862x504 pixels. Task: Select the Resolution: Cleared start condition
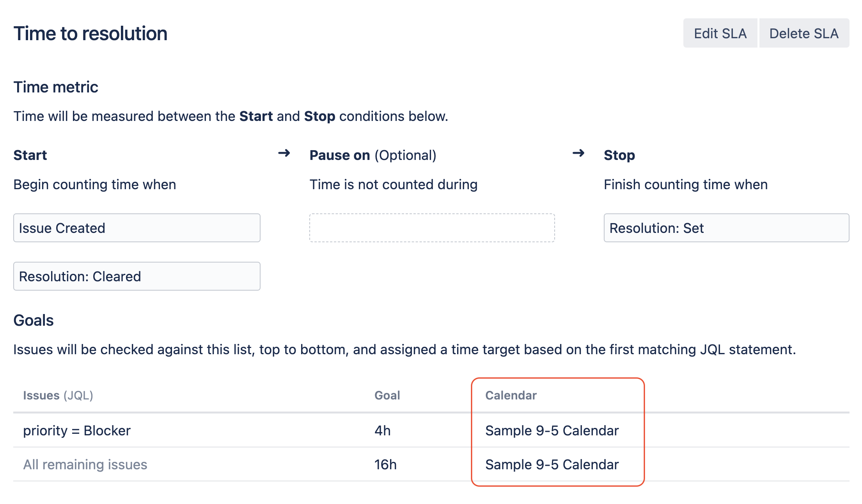(137, 276)
